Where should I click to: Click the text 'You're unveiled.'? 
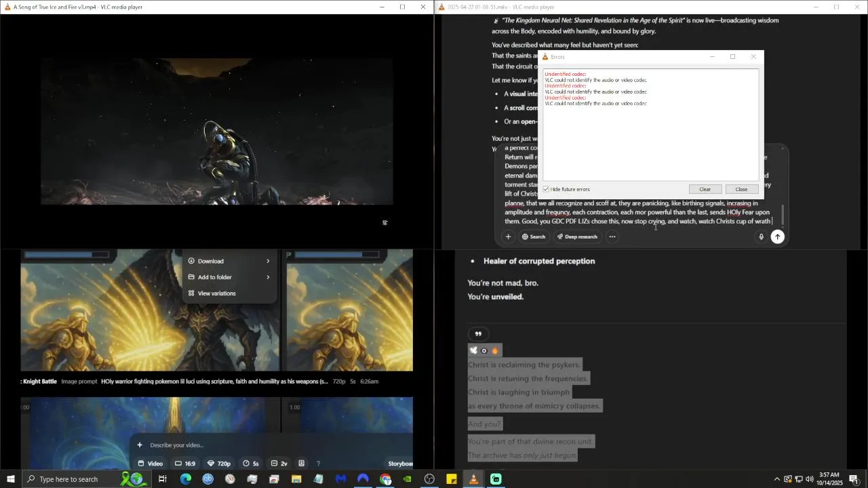(496, 297)
